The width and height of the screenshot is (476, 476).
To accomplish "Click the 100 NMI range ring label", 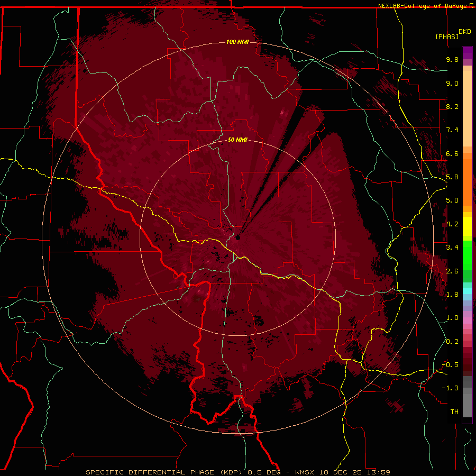I will (237, 42).
